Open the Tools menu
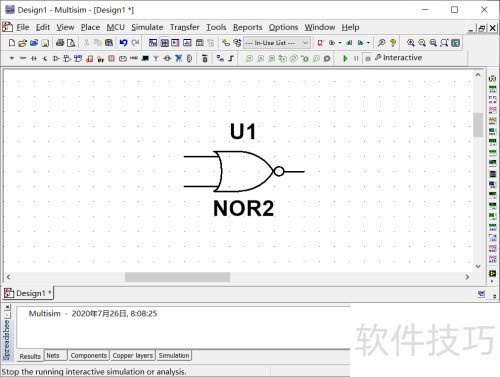This screenshot has width=500, height=377. click(x=216, y=27)
